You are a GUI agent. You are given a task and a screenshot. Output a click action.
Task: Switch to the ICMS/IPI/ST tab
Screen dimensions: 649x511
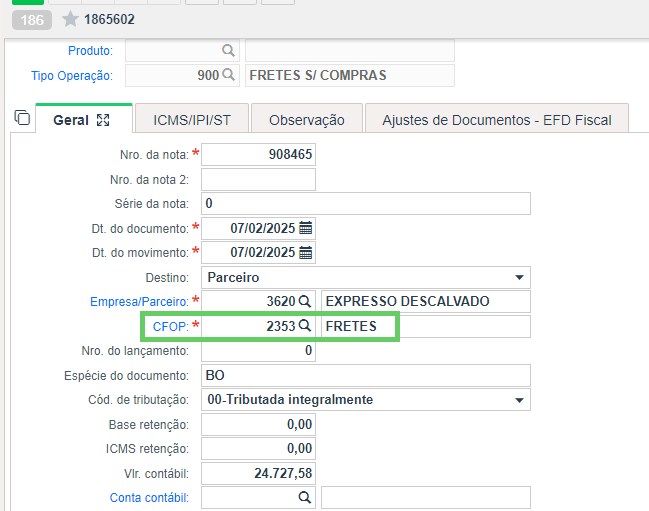(x=192, y=120)
